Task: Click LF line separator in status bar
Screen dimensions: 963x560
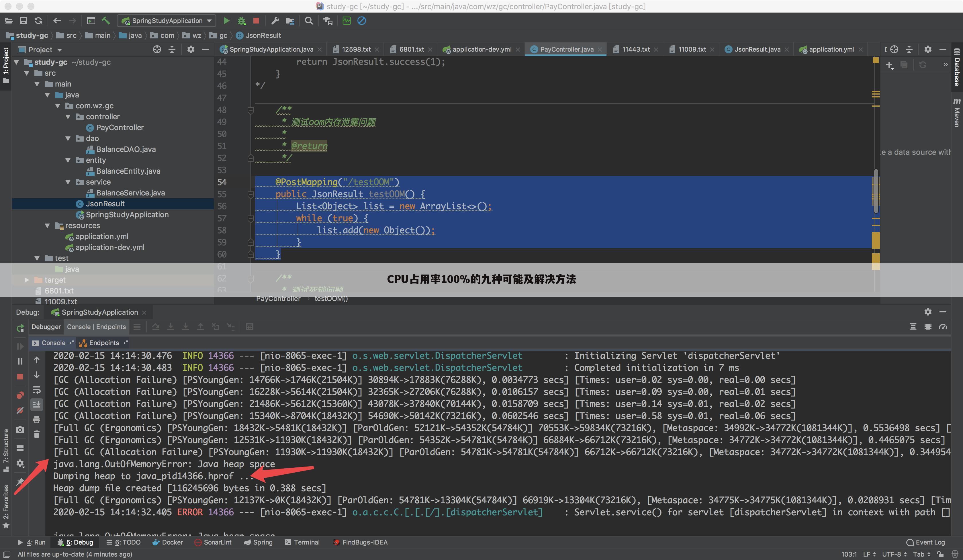Action: click(869, 554)
